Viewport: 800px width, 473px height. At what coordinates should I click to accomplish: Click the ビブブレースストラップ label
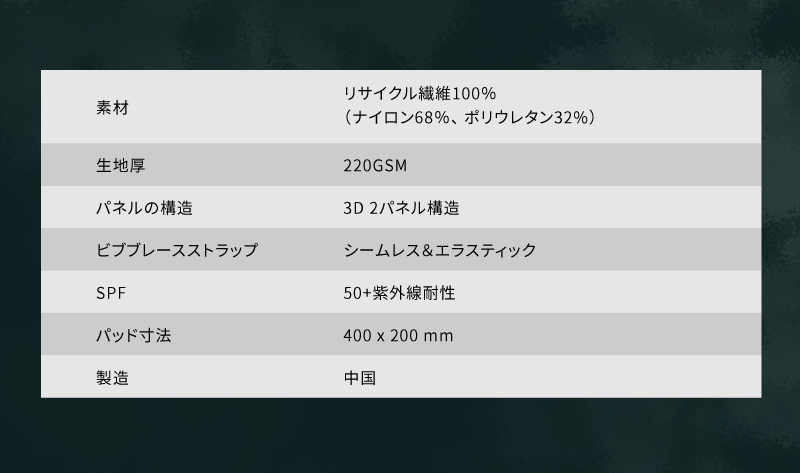(177, 250)
